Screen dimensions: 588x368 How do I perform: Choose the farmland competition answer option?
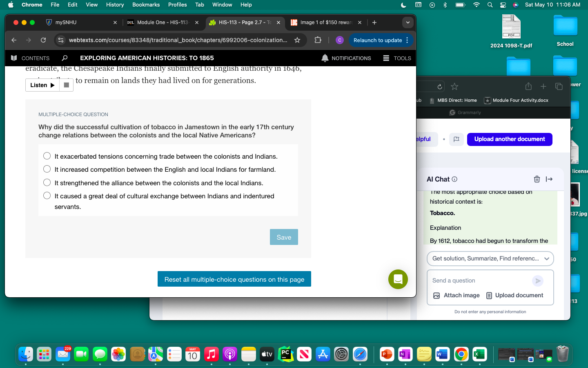click(47, 169)
